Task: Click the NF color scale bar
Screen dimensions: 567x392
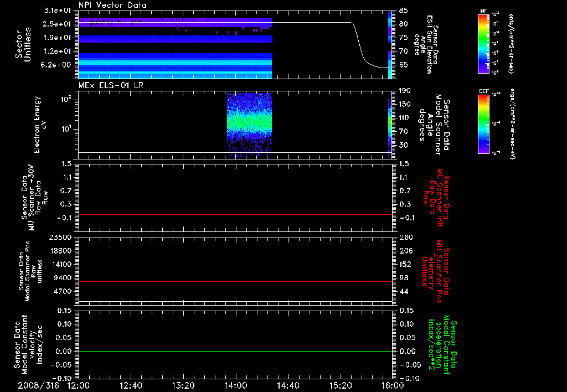Action: tap(483, 43)
